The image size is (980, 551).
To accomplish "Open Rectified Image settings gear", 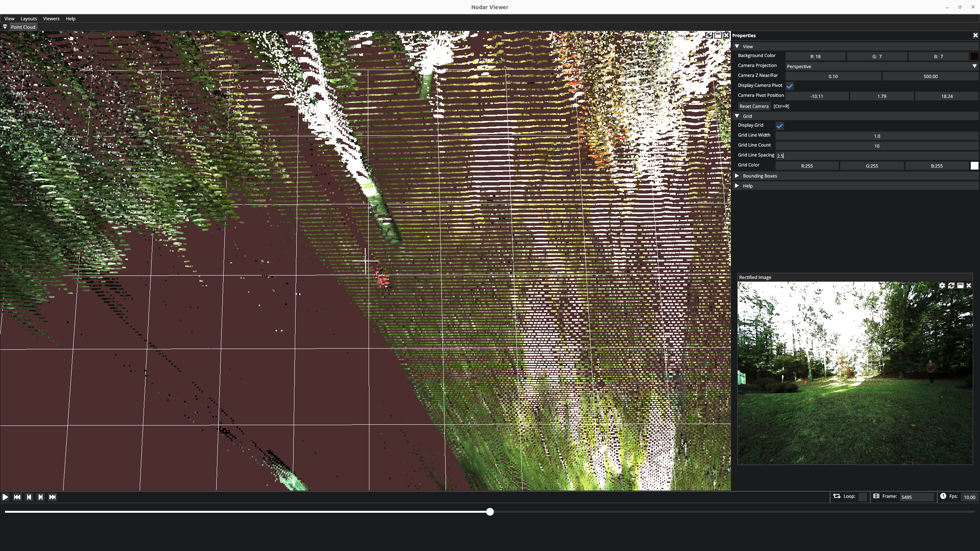I will click(x=942, y=285).
